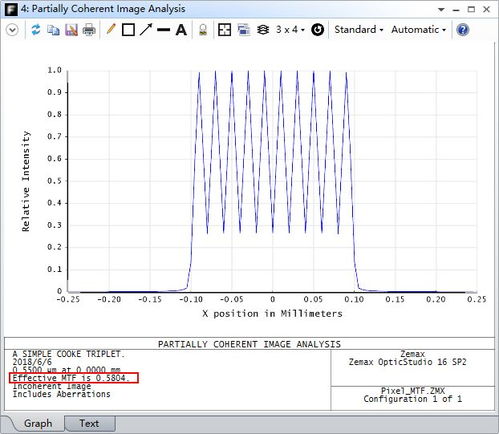Viewport: 499px width, 434px height.
Task: Open the Standard dropdown menu
Action: 359,30
